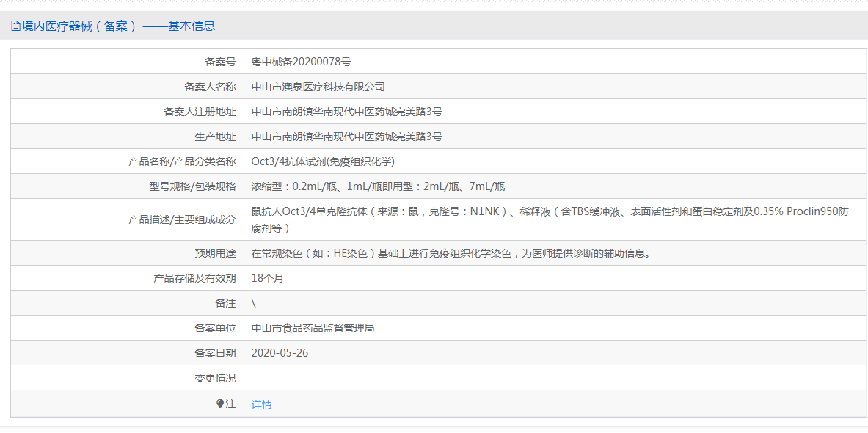Select company name 中山市澳泉医疗科技有限公司
Screen dimensions: 868x433
point(318,87)
